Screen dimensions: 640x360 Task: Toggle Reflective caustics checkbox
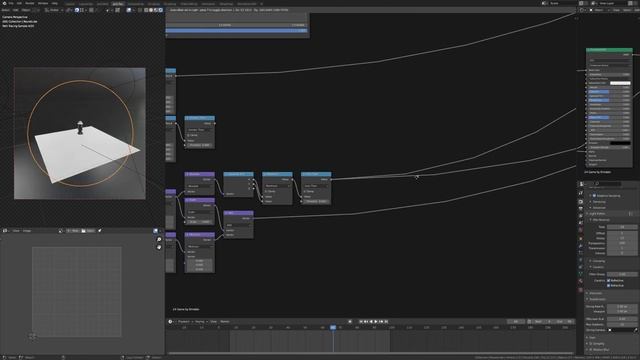click(x=608, y=280)
